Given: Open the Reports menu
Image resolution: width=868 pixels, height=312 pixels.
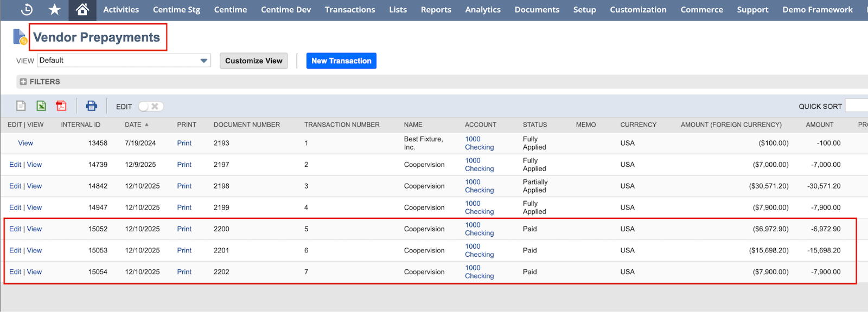Looking at the screenshot, I should pyautogui.click(x=436, y=10).
